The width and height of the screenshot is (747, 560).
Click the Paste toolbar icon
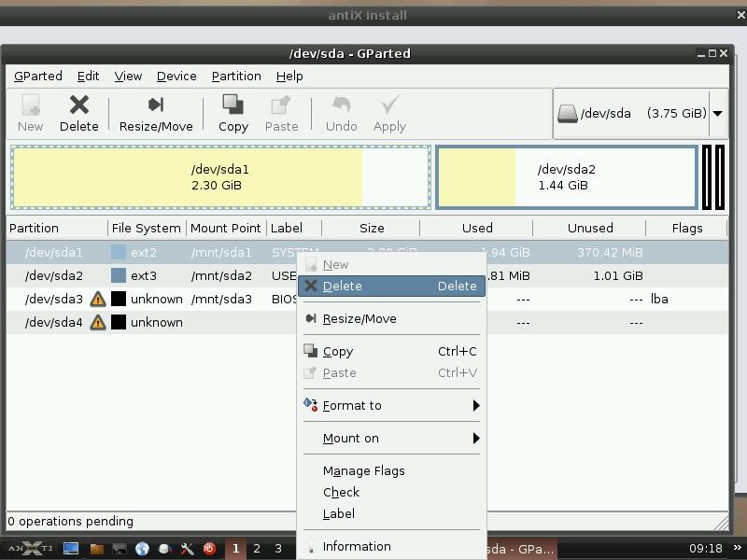tap(281, 105)
